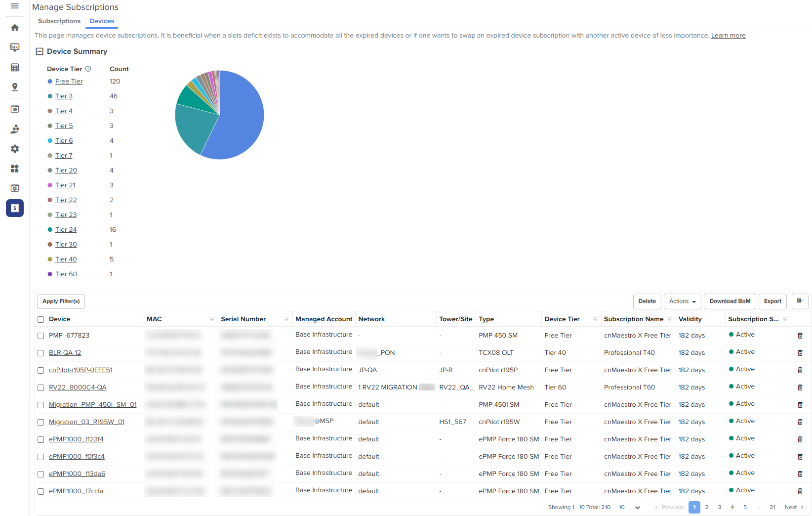Open the Learn more link

pyautogui.click(x=728, y=36)
